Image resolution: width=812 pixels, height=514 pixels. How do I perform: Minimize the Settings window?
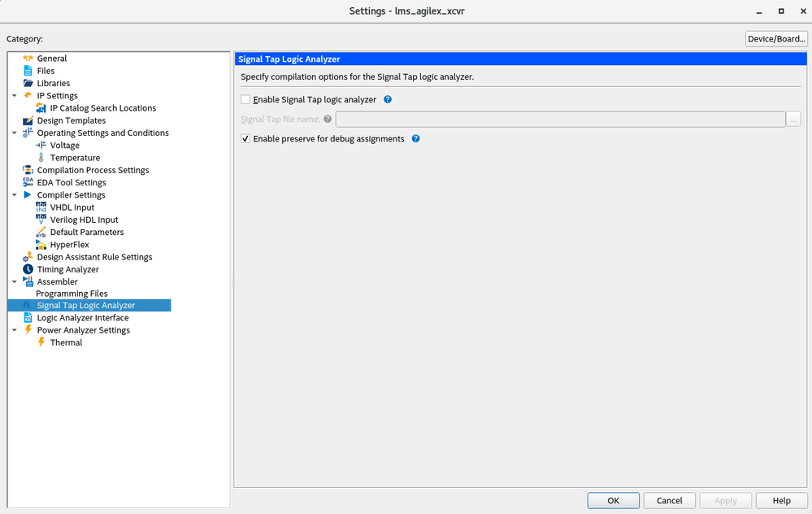point(759,11)
